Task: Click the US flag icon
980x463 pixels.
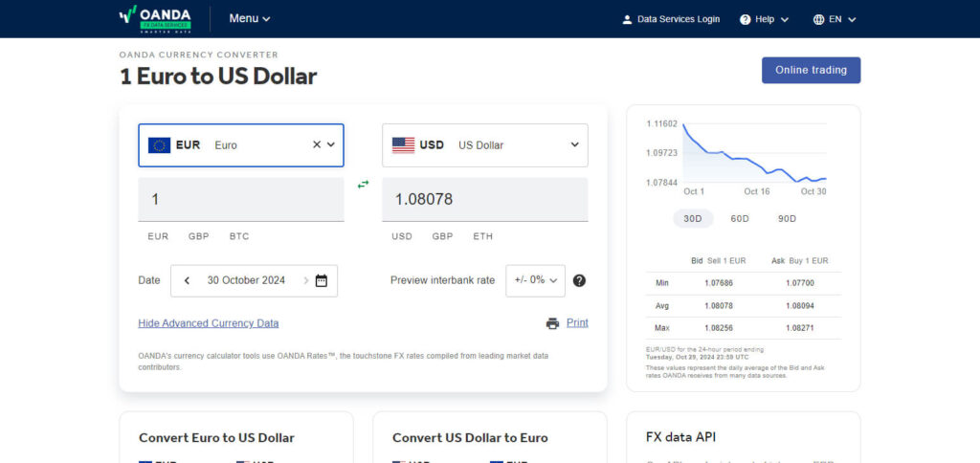Action: [403, 145]
